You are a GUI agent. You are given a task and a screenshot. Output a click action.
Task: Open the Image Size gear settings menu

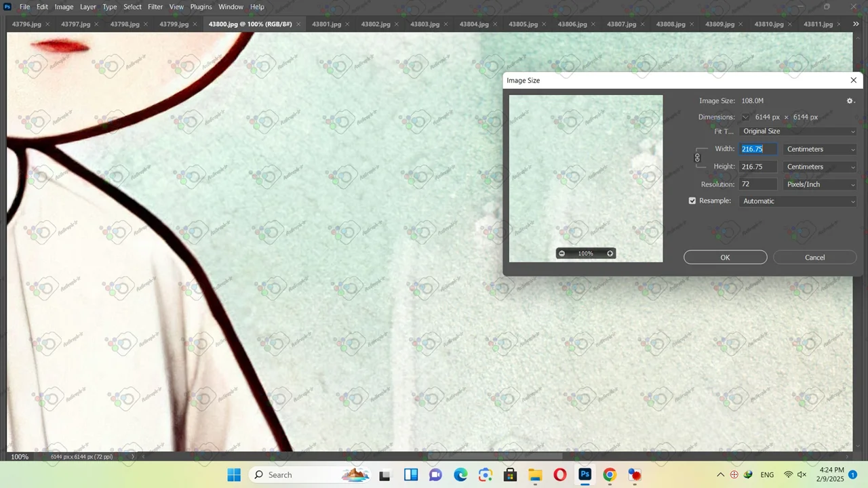click(x=850, y=101)
